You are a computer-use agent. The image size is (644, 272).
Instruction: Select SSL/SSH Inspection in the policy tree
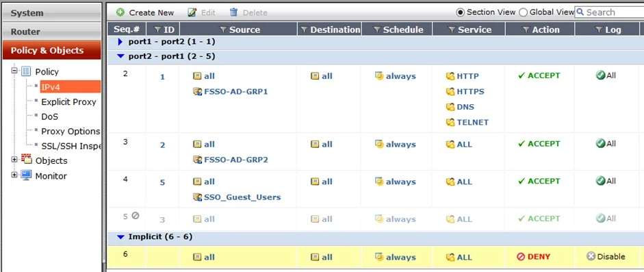tap(70, 146)
